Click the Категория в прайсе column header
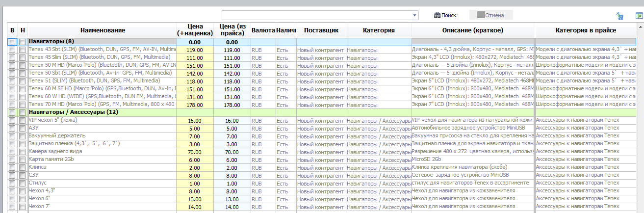Viewport: 644px width, 213px height. pyautogui.click(x=586, y=30)
